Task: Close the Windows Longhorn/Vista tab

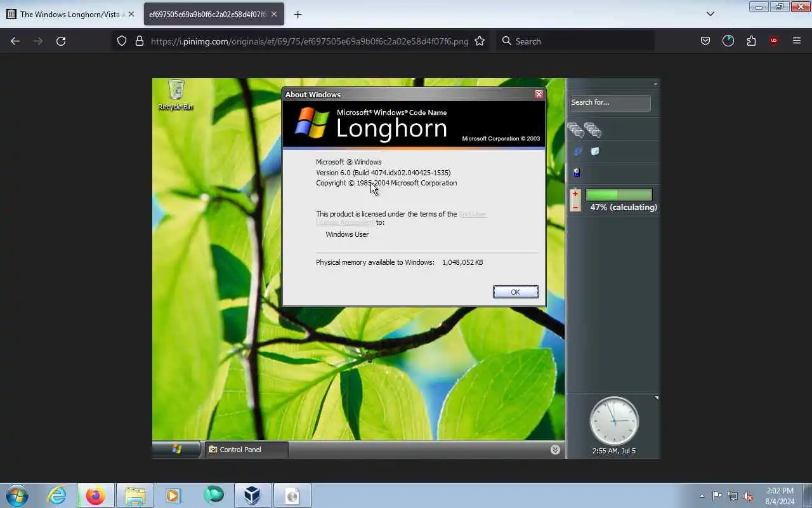Action: (x=131, y=14)
